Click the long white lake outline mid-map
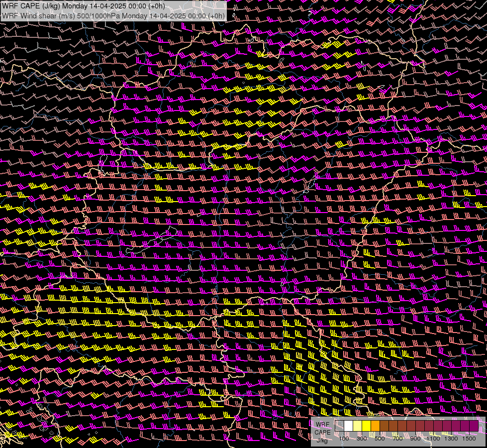Screen dimensions: 487x448 [x=152, y=240]
